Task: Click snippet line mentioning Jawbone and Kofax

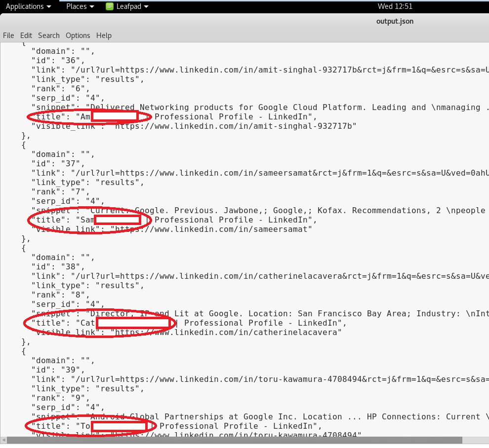Action: [260, 210]
